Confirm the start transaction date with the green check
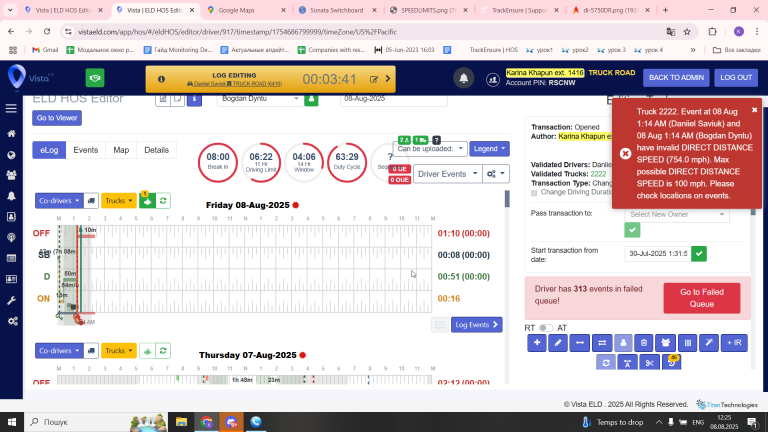The image size is (768, 432). pyautogui.click(x=699, y=254)
